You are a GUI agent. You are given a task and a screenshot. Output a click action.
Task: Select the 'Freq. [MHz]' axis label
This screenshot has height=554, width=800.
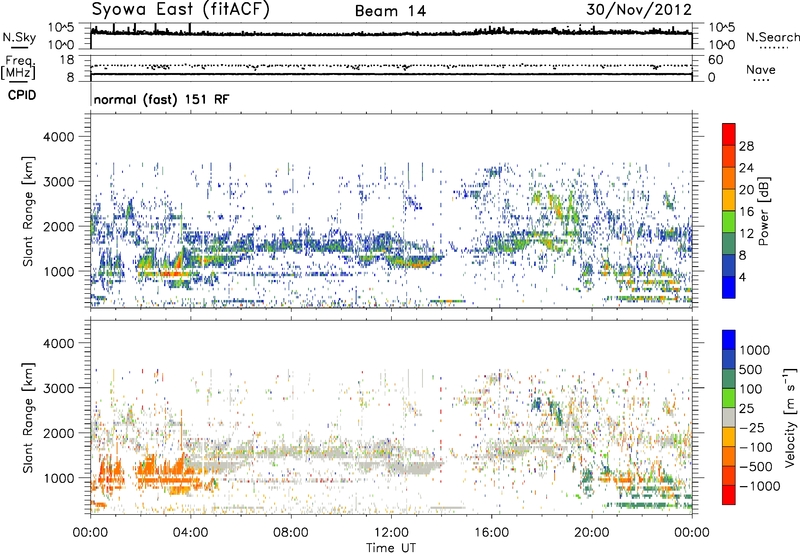pos(18,68)
